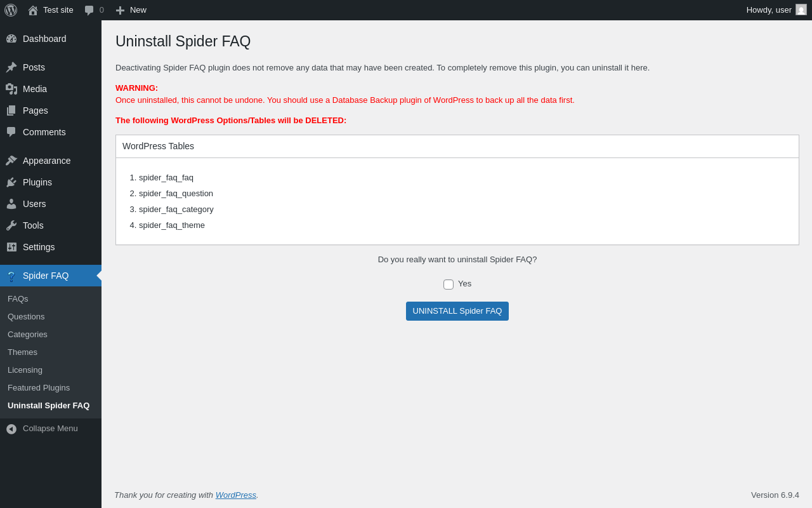Go to the Themes submenu item

pyautogui.click(x=22, y=352)
